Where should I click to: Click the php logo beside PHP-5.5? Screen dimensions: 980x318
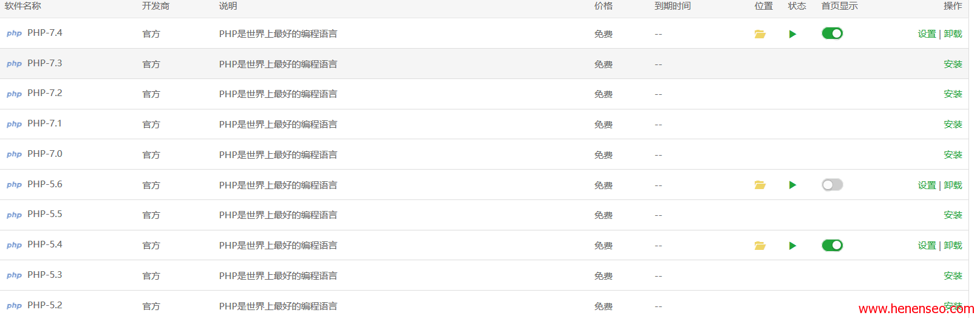click(x=14, y=215)
